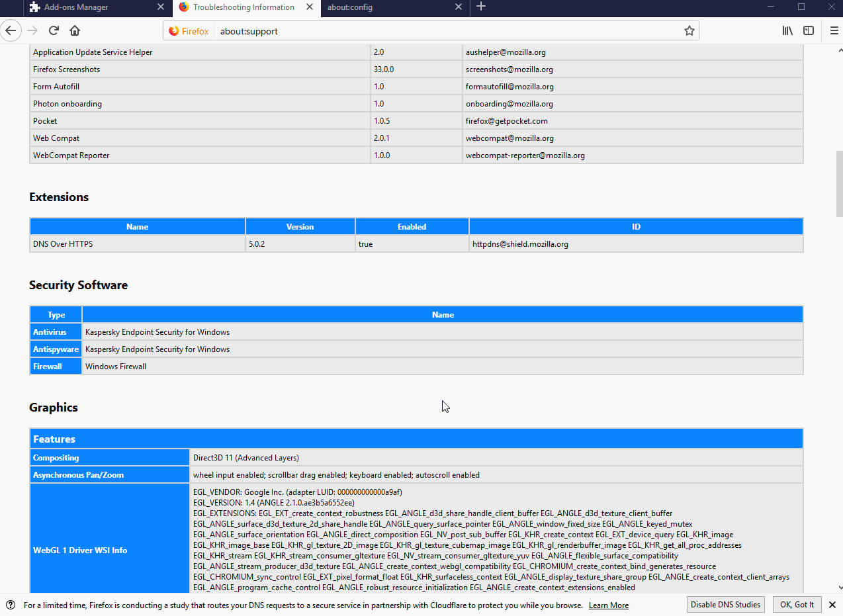Image resolution: width=843 pixels, height=616 pixels.
Task: Click the httpdns@shield.mozilla.org ID cell
Action: tap(636, 244)
